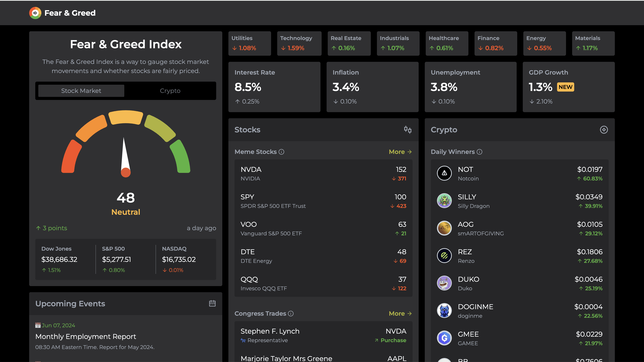Open the Energy sector card
This screenshot has width=644, height=362.
tap(544, 43)
